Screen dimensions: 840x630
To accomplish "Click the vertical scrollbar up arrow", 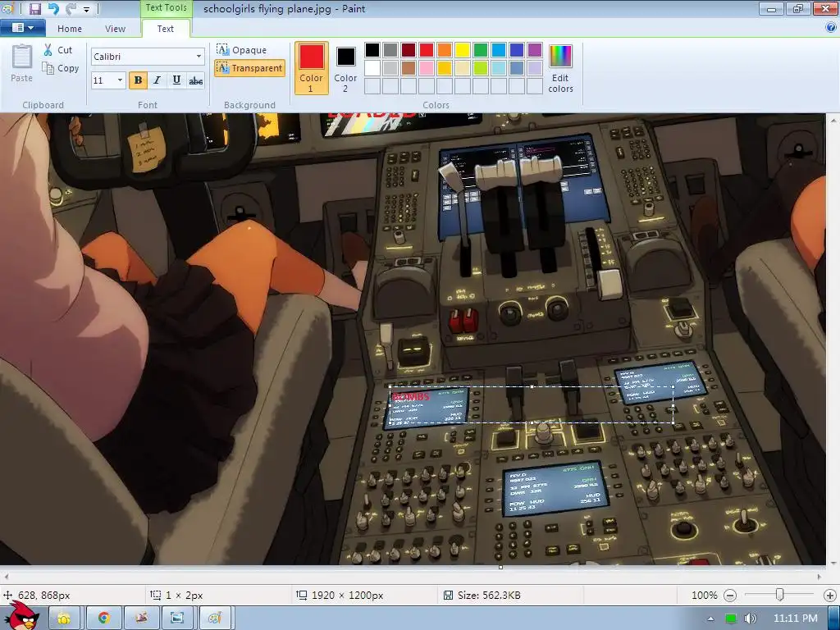I will tap(833, 120).
